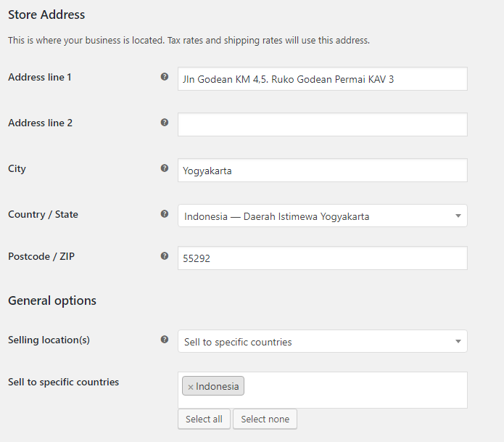Screen dimensions: 504x442
Task: Focus the Address line 1 field
Action: pos(323,79)
